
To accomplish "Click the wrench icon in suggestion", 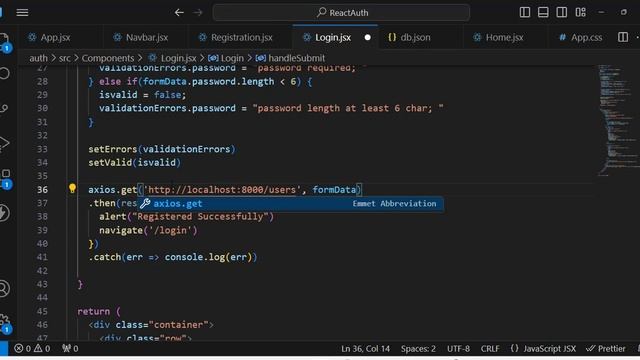I will 145,204.
